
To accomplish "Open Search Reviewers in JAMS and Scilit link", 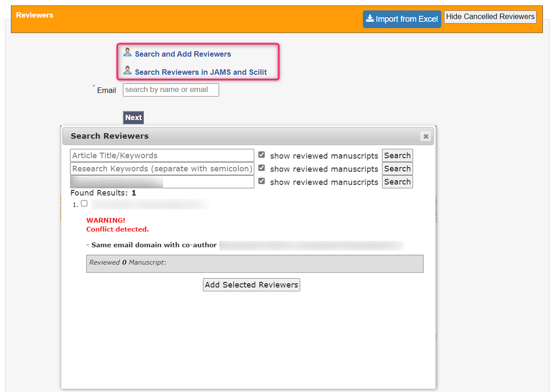I will point(200,72).
